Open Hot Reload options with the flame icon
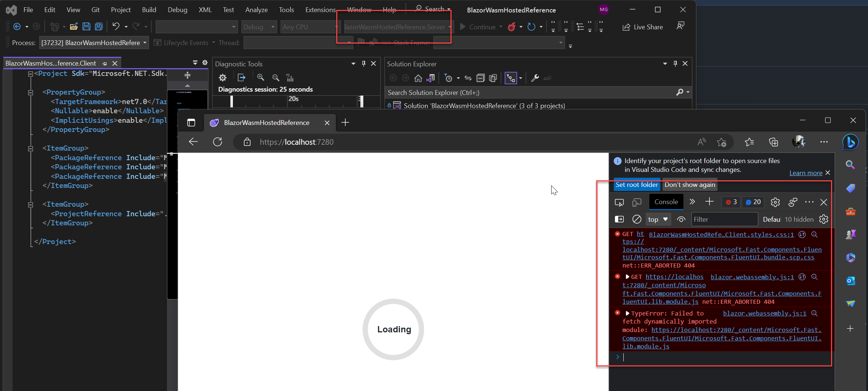 (512, 27)
